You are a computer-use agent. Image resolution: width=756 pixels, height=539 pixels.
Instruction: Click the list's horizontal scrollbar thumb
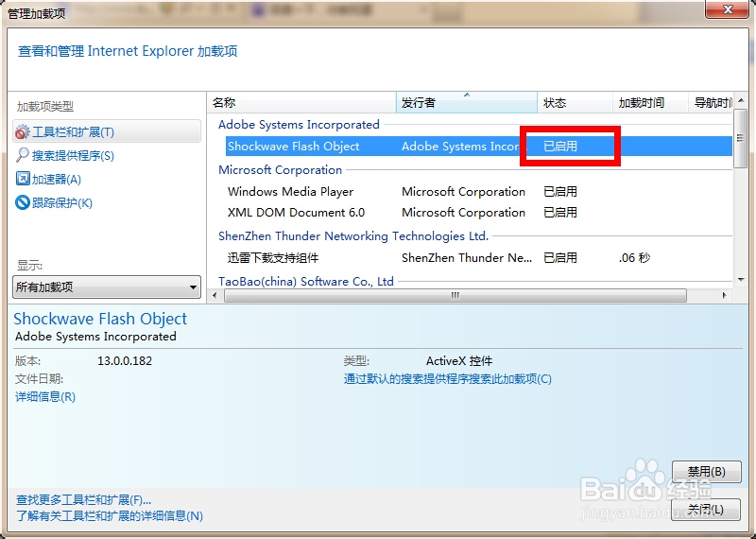click(x=455, y=295)
